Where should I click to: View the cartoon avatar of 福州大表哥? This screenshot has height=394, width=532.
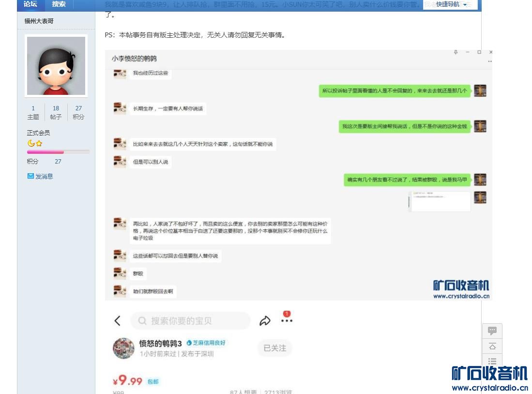(56, 66)
